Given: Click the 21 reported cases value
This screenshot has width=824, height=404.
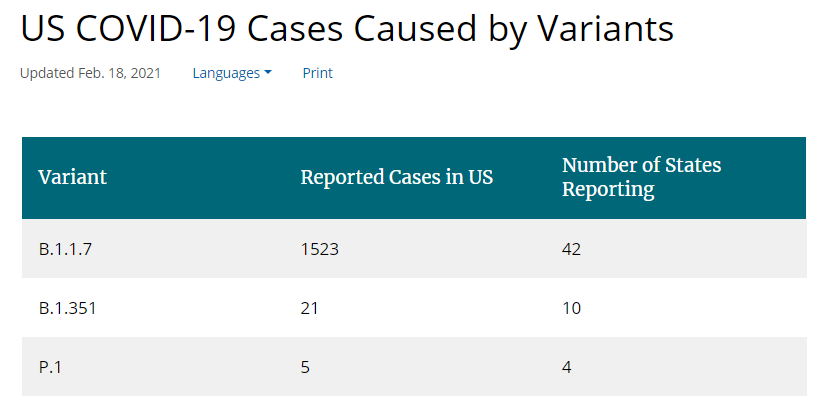Looking at the screenshot, I should point(309,308).
